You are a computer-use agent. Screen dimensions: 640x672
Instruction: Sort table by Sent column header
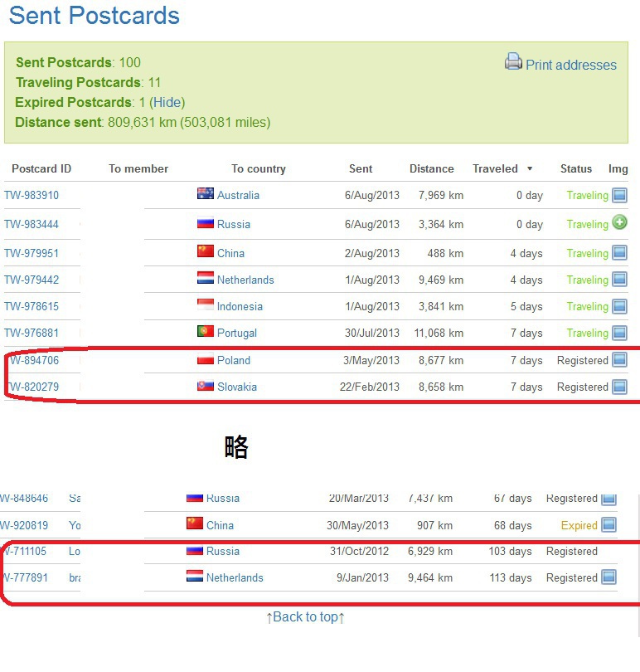(361, 169)
